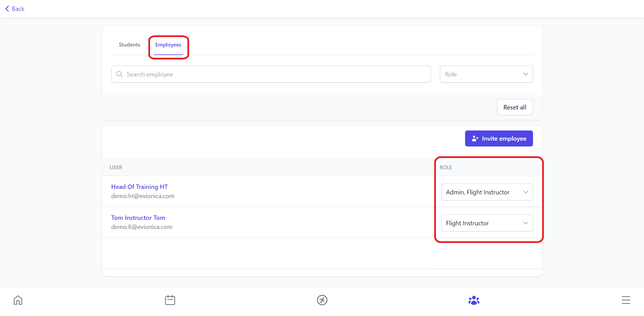Image resolution: width=644 pixels, height=316 pixels.
Task: Click the ROLE column header
Action: [x=446, y=168]
